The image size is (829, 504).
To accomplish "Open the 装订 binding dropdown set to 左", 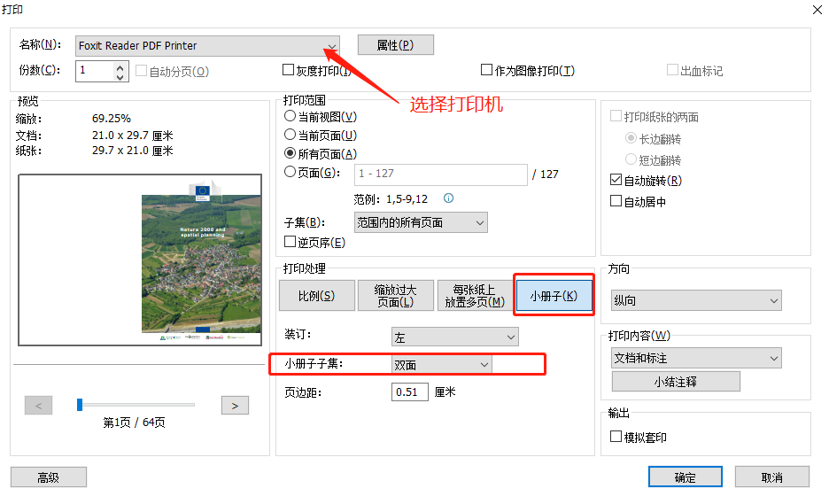I will pyautogui.click(x=454, y=337).
